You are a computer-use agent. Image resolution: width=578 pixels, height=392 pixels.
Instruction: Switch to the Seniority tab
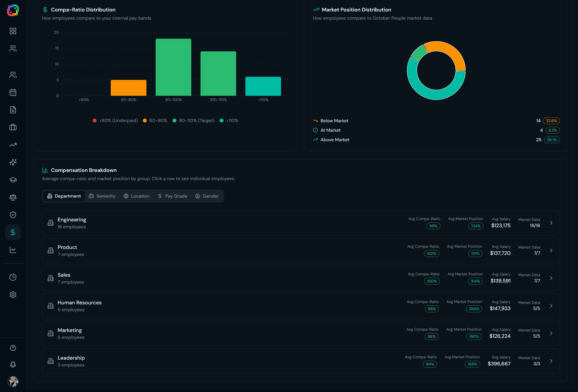tap(102, 196)
